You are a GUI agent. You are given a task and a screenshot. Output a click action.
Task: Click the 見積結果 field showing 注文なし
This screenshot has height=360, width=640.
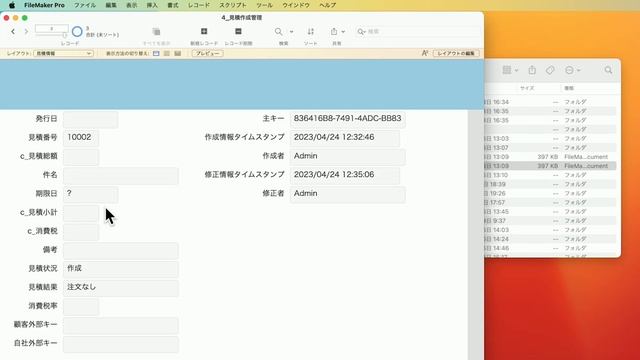[x=121, y=288]
